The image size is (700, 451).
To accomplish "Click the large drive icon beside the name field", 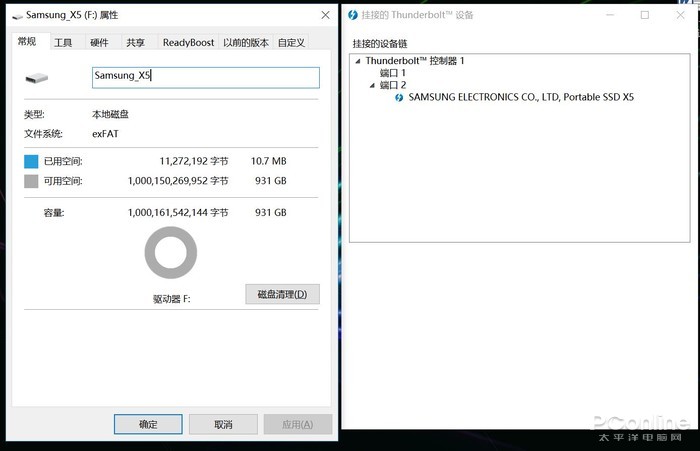I will coord(37,78).
